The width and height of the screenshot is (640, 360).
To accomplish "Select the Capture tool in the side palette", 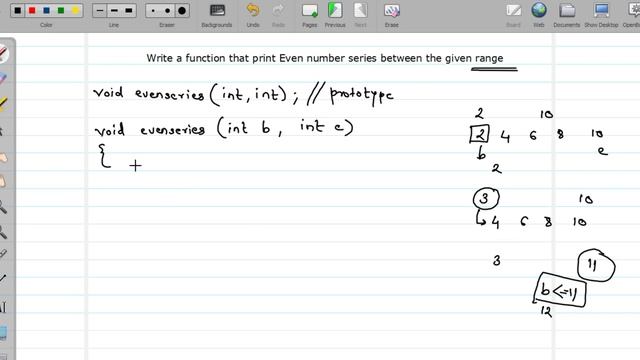I will pos(3,333).
